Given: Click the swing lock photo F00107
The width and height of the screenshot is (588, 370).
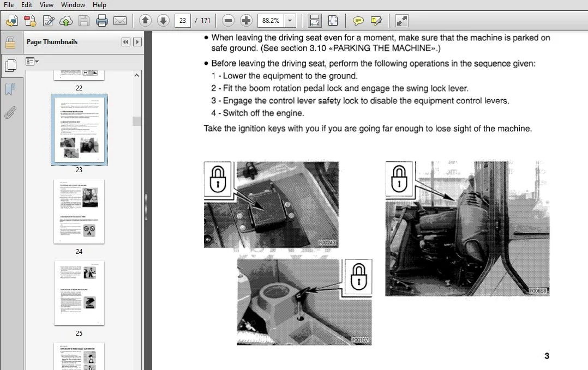Looking at the screenshot, I should click(x=304, y=302).
